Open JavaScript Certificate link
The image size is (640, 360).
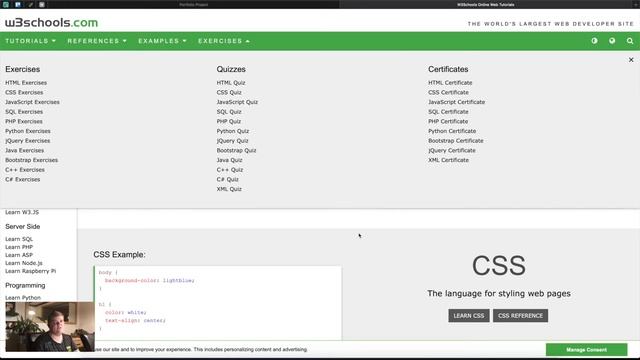pyautogui.click(x=456, y=102)
